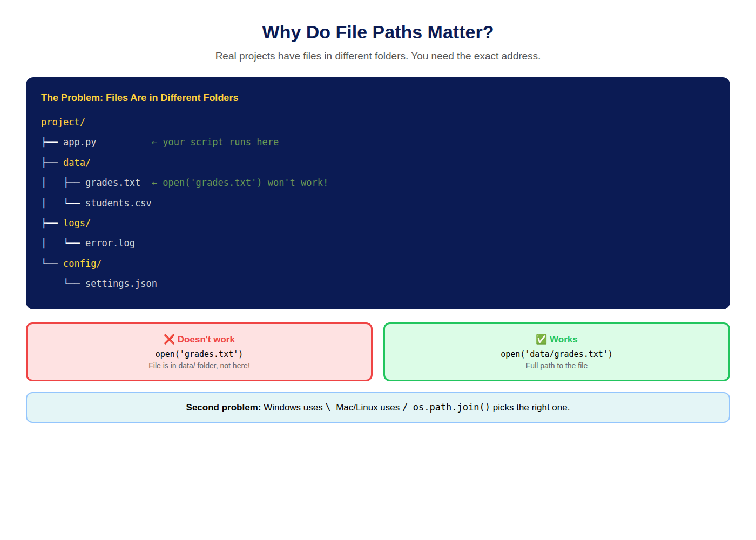Click the red cross mark icon
Viewport: 756px width, 540px height.
[x=169, y=339]
